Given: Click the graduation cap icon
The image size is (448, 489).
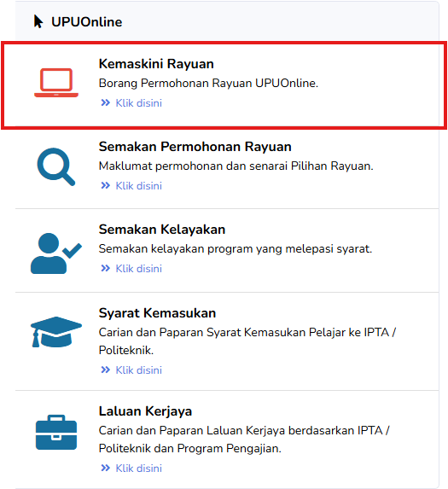Looking at the screenshot, I should click(56, 332).
